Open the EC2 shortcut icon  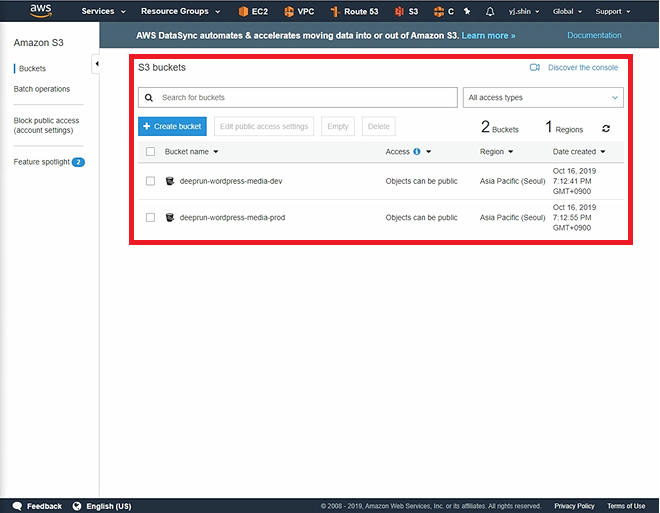[243, 11]
